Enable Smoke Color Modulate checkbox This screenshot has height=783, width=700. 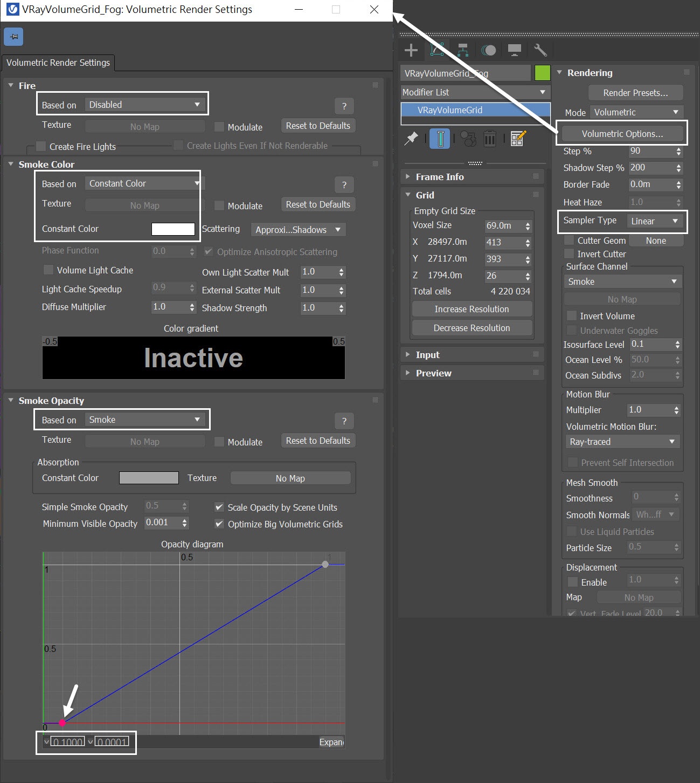click(219, 205)
